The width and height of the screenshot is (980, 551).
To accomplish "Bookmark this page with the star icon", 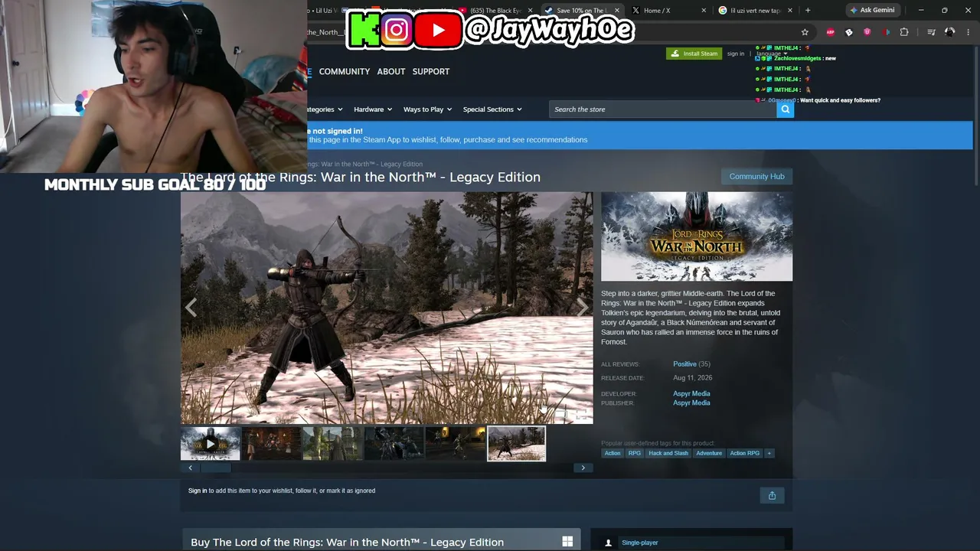I will [x=805, y=32].
